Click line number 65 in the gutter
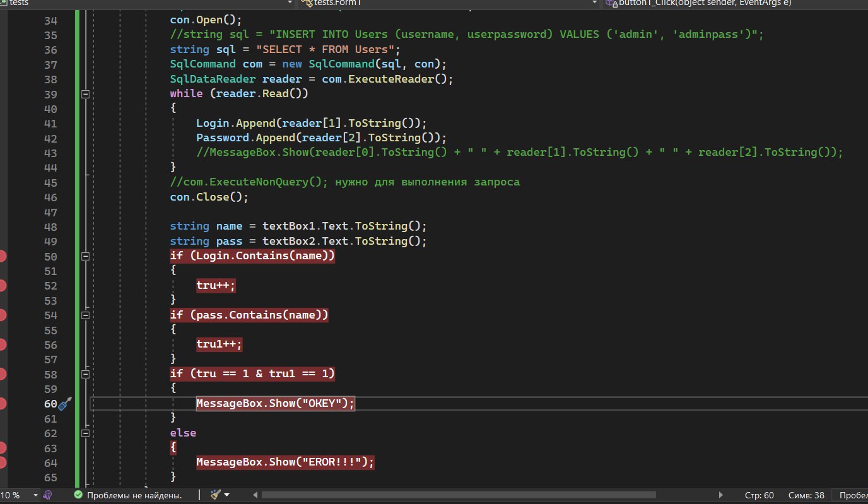Image resolution: width=868 pixels, height=504 pixels. point(50,478)
